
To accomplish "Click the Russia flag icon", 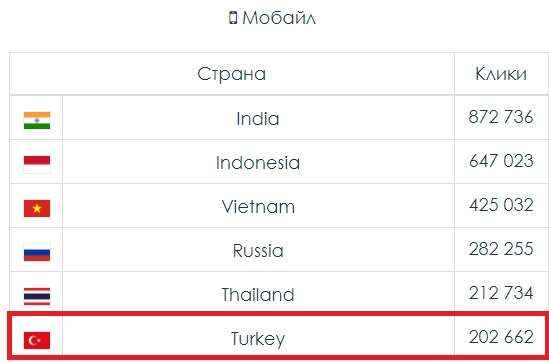I will [37, 252].
